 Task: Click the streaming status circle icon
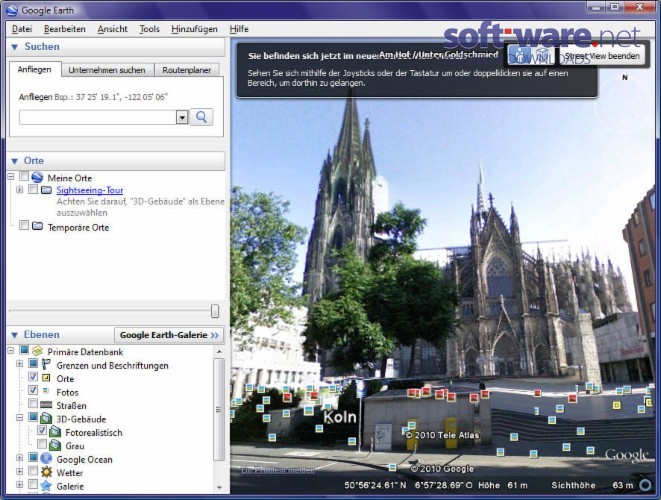[x=646, y=485]
